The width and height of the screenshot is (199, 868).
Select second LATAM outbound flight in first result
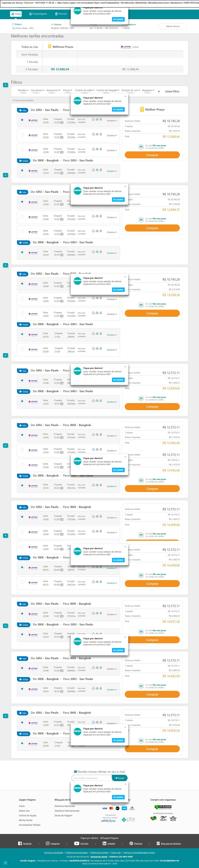coord(22,135)
